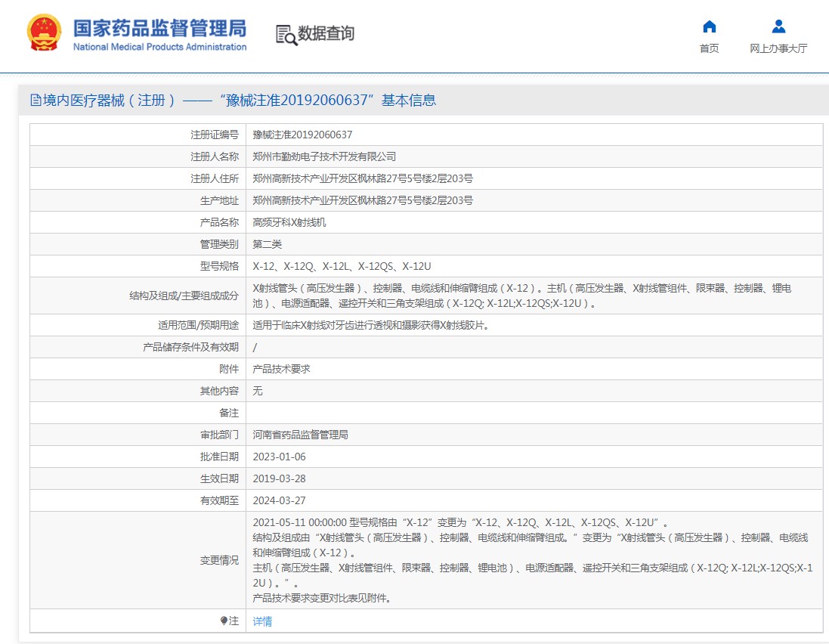The image size is (829, 644).
Task: Click the bulb icon beside 注
Action: (x=224, y=621)
